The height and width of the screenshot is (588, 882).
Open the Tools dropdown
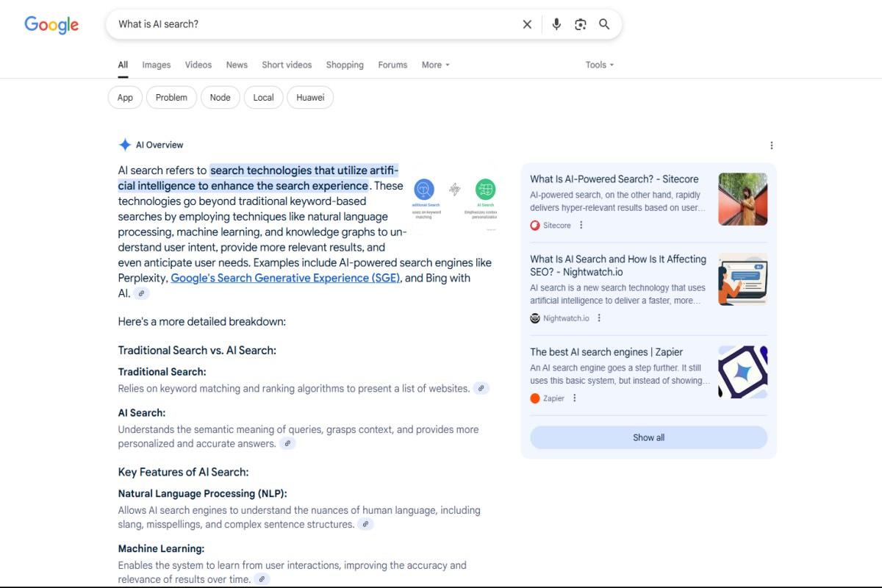pos(599,65)
